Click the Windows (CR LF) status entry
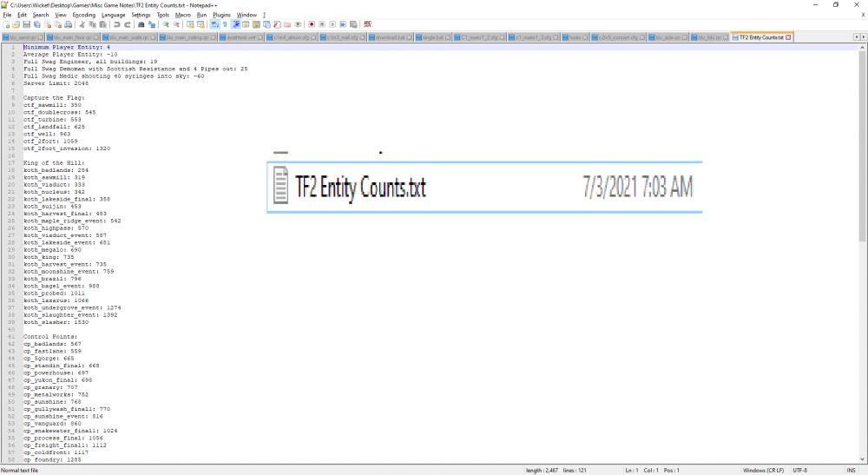 tap(763, 470)
